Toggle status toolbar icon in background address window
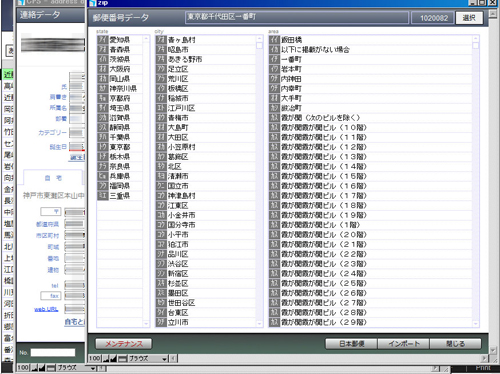Viewport: 500px width, 374px height. [51, 368]
